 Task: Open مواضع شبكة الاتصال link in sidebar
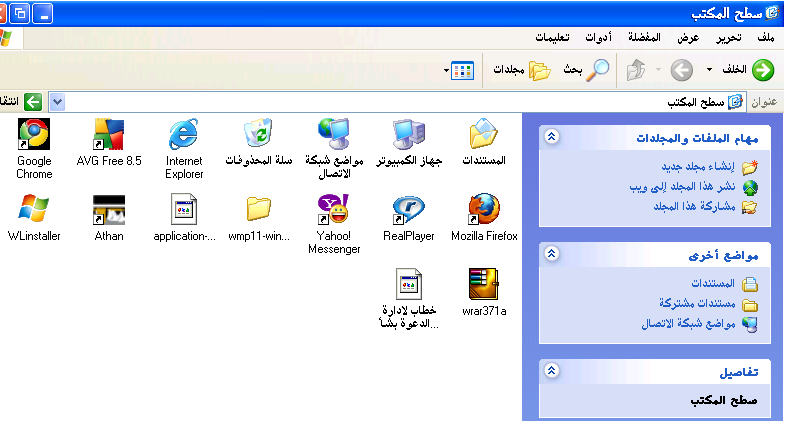tap(688, 324)
